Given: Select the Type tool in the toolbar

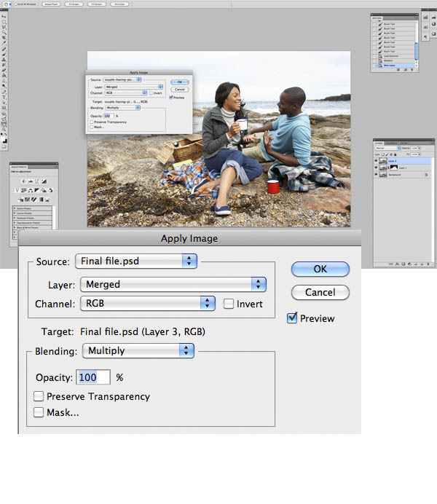Looking at the screenshot, I should coord(4,97).
